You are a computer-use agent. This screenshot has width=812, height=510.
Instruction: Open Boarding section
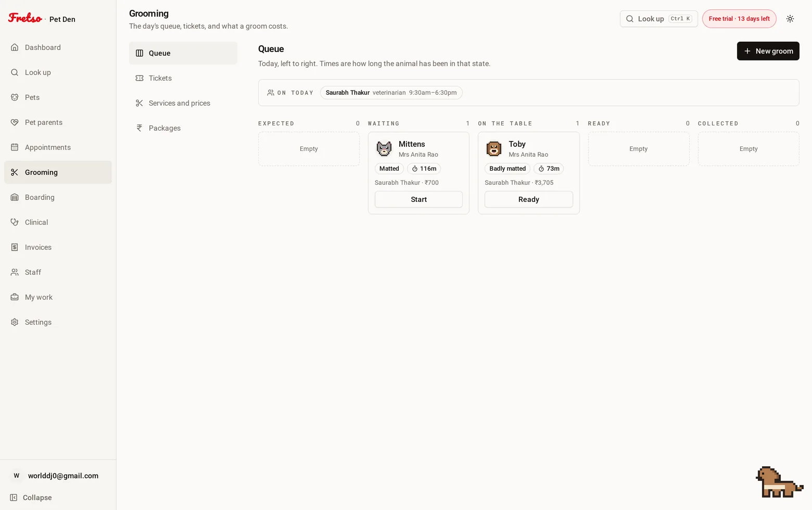tap(58, 197)
